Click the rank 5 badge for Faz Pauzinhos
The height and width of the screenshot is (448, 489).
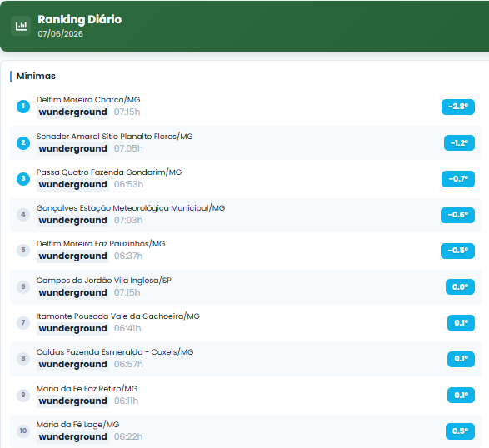(23, 250)
